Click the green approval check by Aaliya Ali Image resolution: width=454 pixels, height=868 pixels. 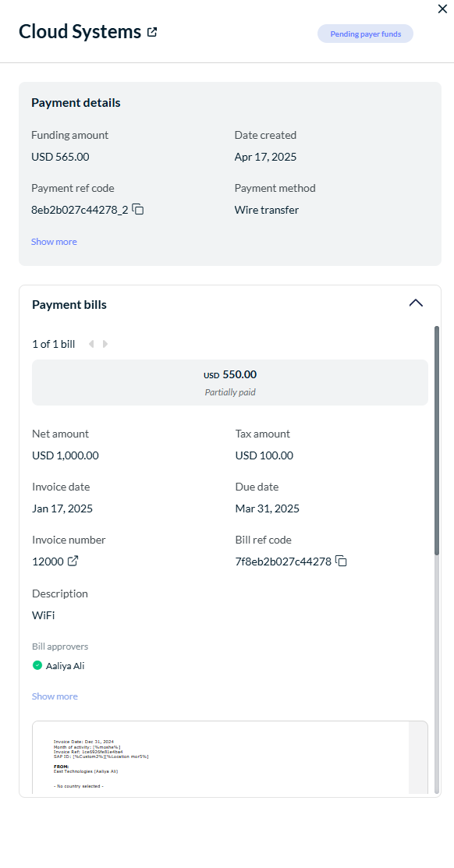pyautogui.click(x=37, y=665)
